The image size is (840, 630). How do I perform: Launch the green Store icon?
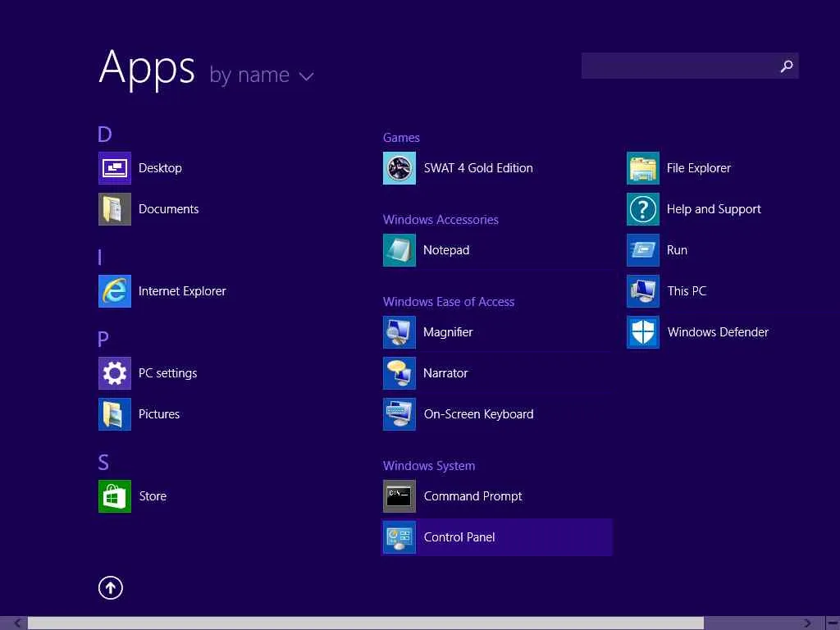click(x=115, y=496)
